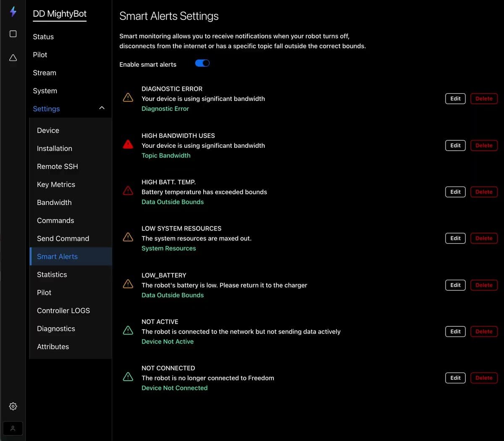Screen dimensions: 504x441
Task: Open the square dashboard icon in left rail
Action: click(13, 34)
